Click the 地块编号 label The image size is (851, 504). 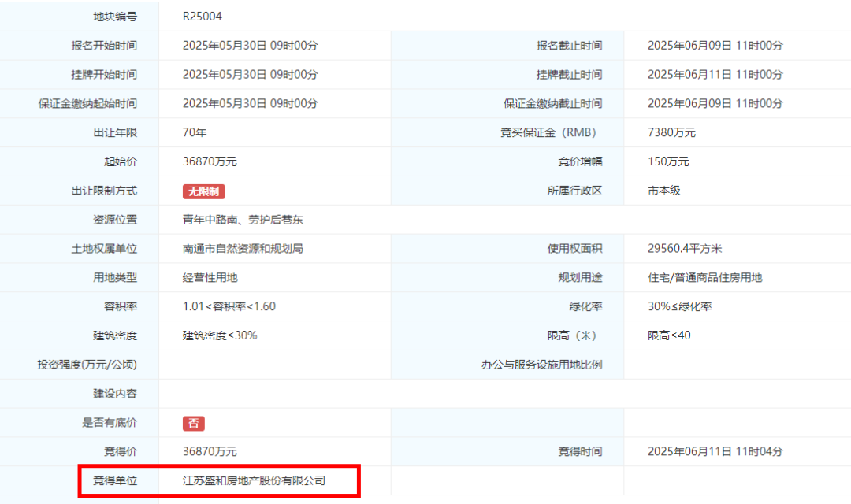[115, 17]
